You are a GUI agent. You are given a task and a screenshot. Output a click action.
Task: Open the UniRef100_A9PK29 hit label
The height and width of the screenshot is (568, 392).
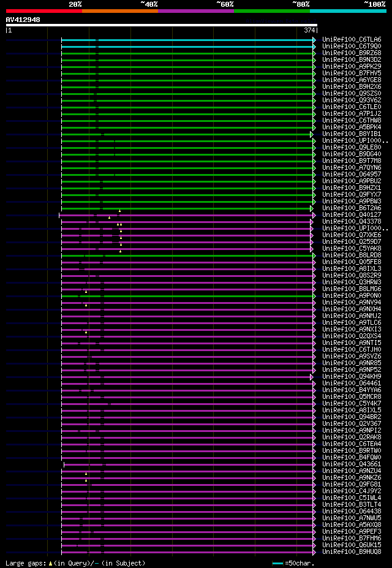click(x=352, y=66)
